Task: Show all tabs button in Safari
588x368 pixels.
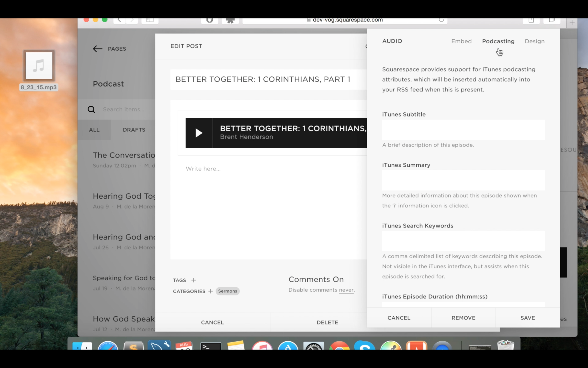Action: 552,20
